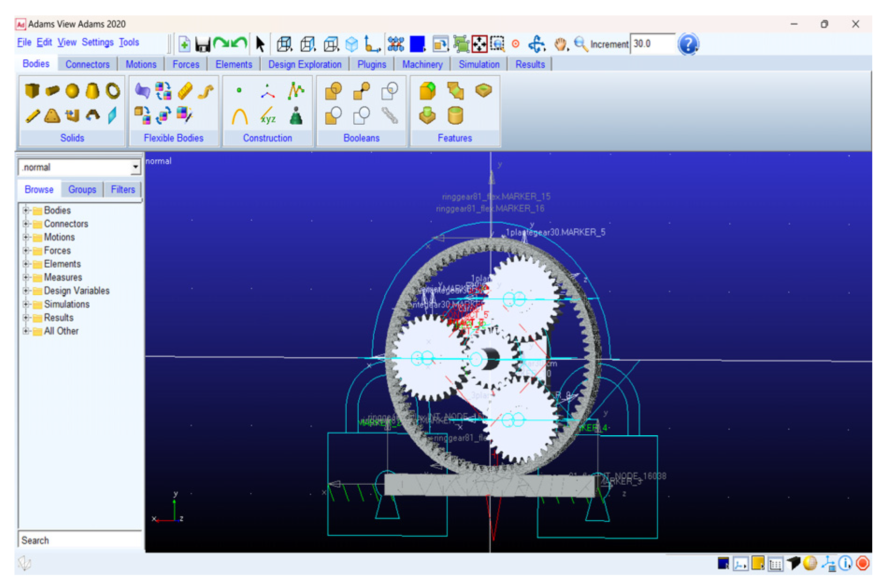The width and height of the screenshot is (883, 588).
Task: Select the Sphere solid tool
Action: click(72, 91)
